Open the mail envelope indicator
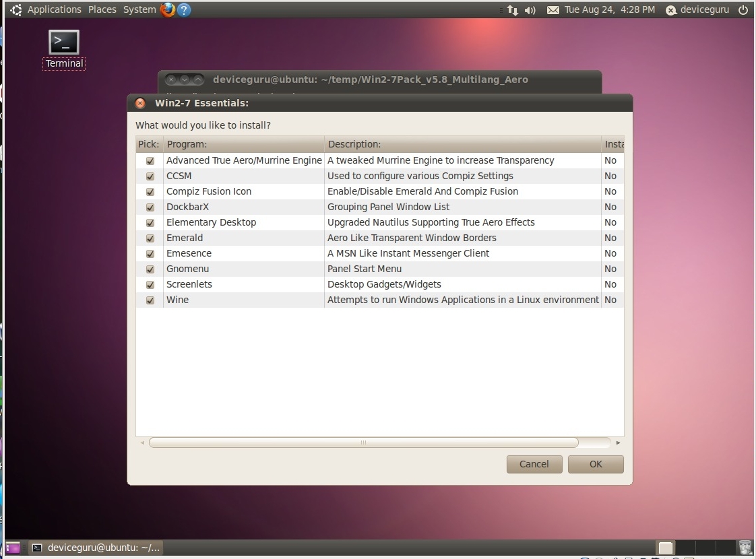Image resolution: width=756 pixels, height=559 pixels. tap(553, 10)
